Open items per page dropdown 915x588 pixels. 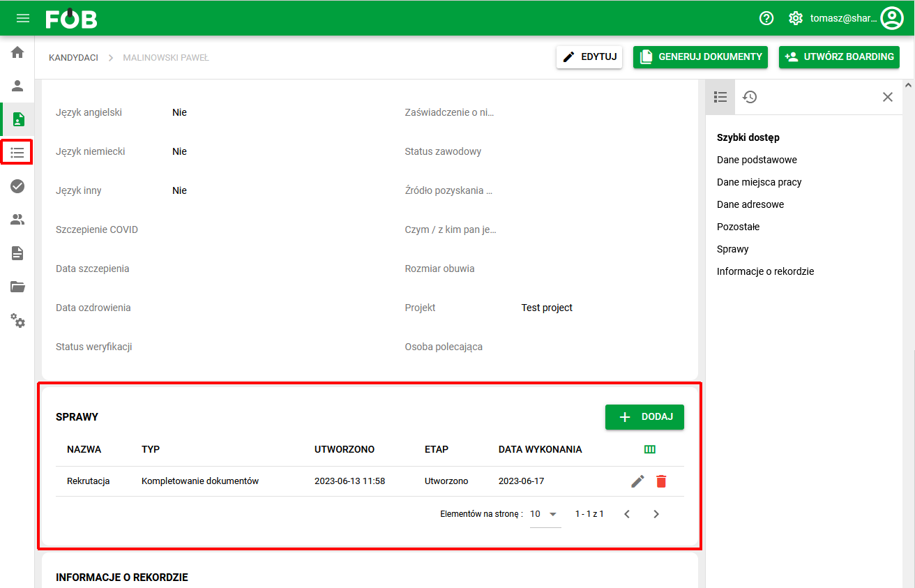click(545, 514)
